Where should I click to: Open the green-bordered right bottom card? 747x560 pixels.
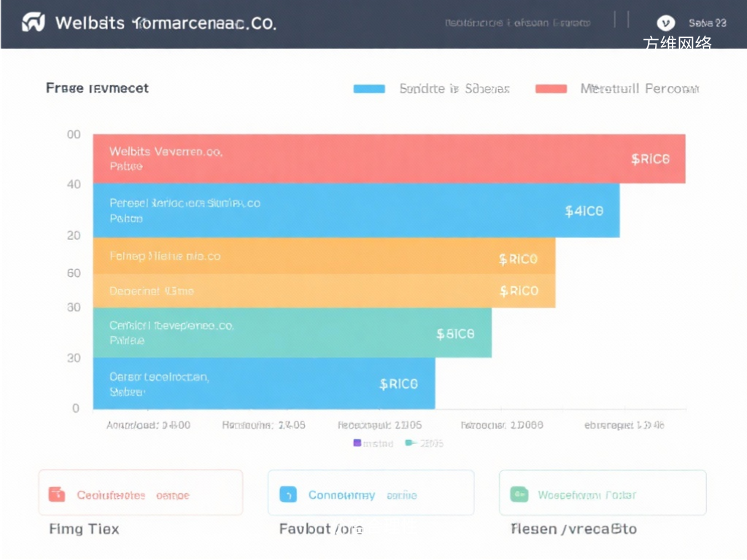[602, 493]
